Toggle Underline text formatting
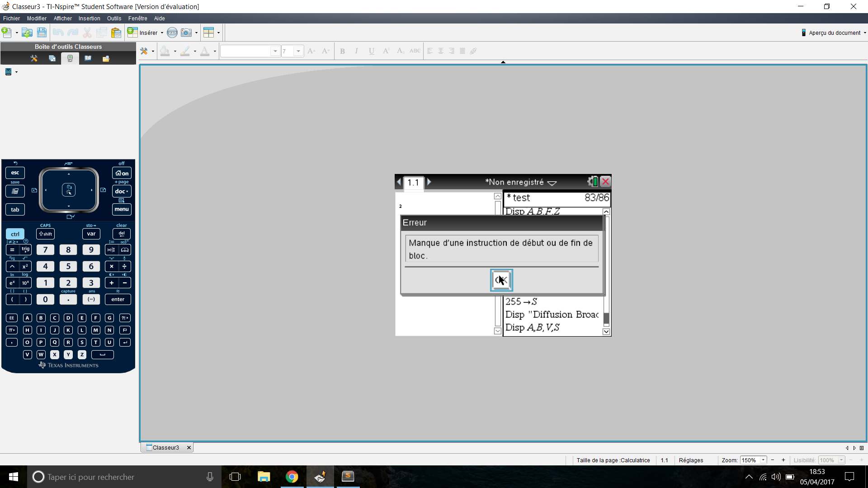This screenshot has height=488, width=868. [371, 51]
